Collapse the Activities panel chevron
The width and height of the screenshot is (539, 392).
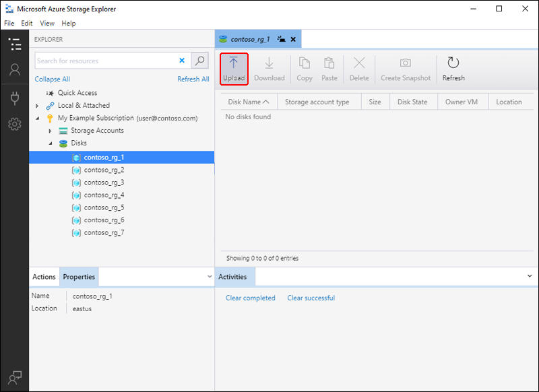pyautogui.click(x=530, y=276)
